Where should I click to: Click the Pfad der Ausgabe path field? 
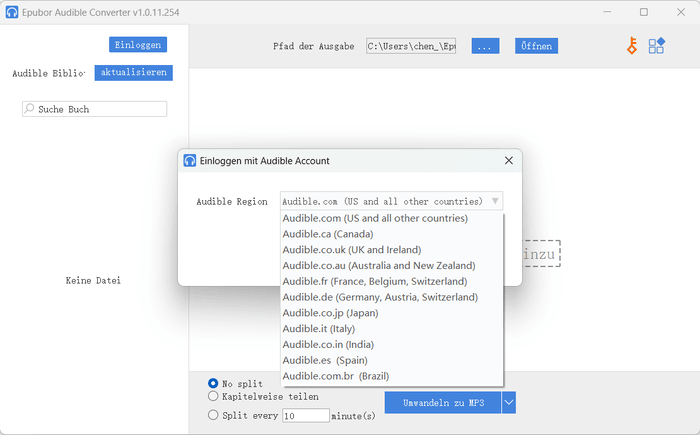pyautogui.click(x=411, y=46)
